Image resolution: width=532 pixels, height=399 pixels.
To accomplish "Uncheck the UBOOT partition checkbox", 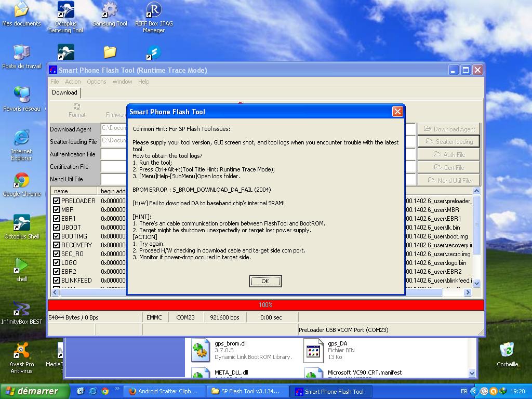I will tap(56, 228).
